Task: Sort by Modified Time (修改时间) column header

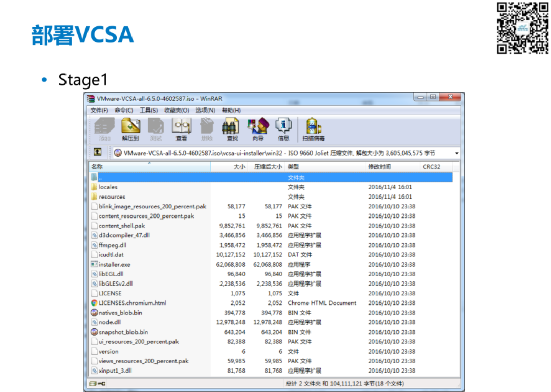Action: [x=392, y=167]
